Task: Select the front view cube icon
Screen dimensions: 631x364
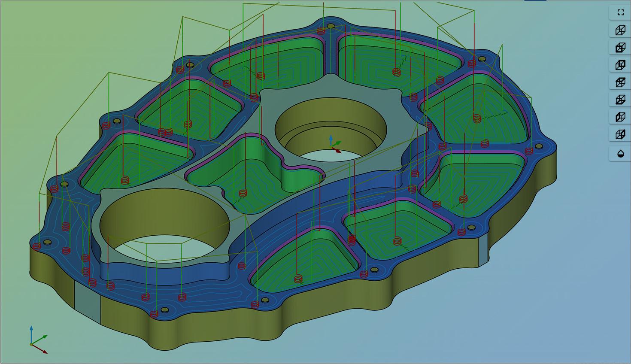Action: tap(620, 48)
